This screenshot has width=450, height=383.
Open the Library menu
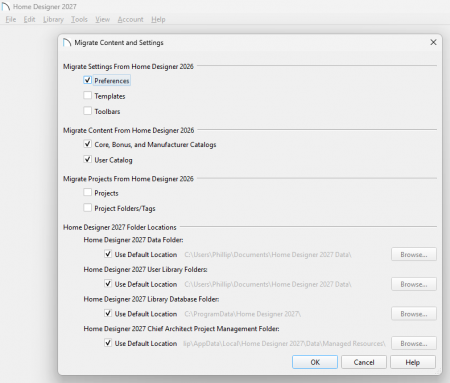click(x=53, y=19)
